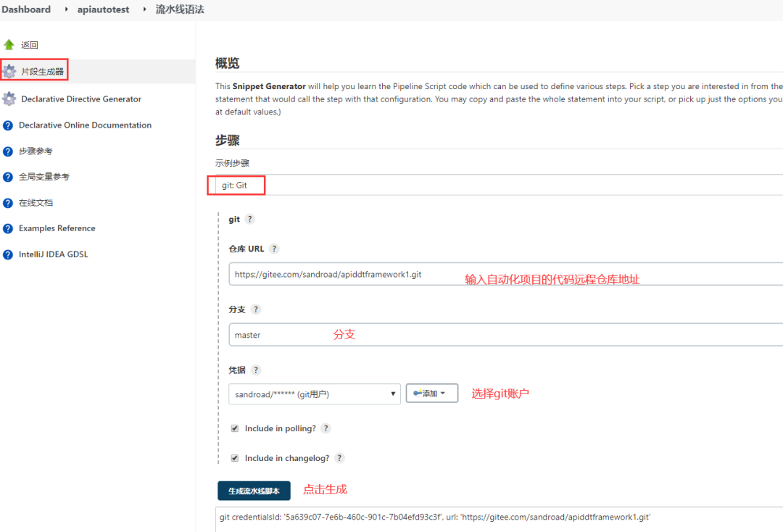Open Declarative Directive Generator link
The width and height of the screenshot is (783, 532).
click(x=81, y=99)
